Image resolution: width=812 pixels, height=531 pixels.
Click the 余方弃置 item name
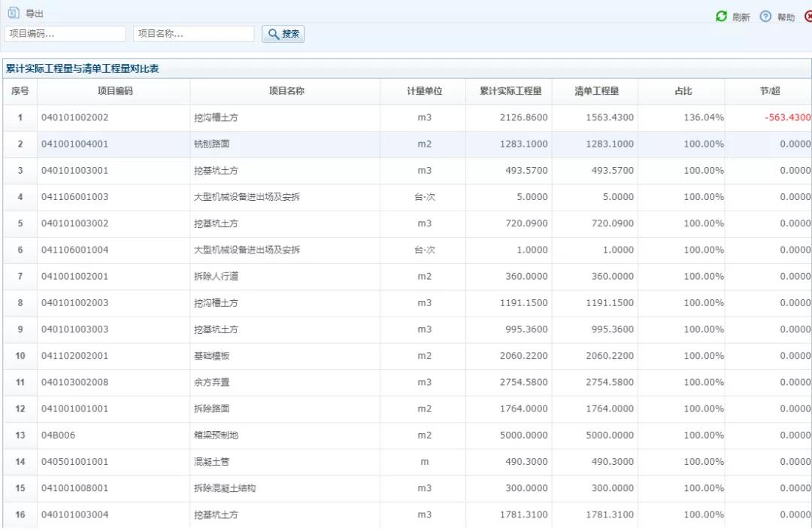pos(212,382)
